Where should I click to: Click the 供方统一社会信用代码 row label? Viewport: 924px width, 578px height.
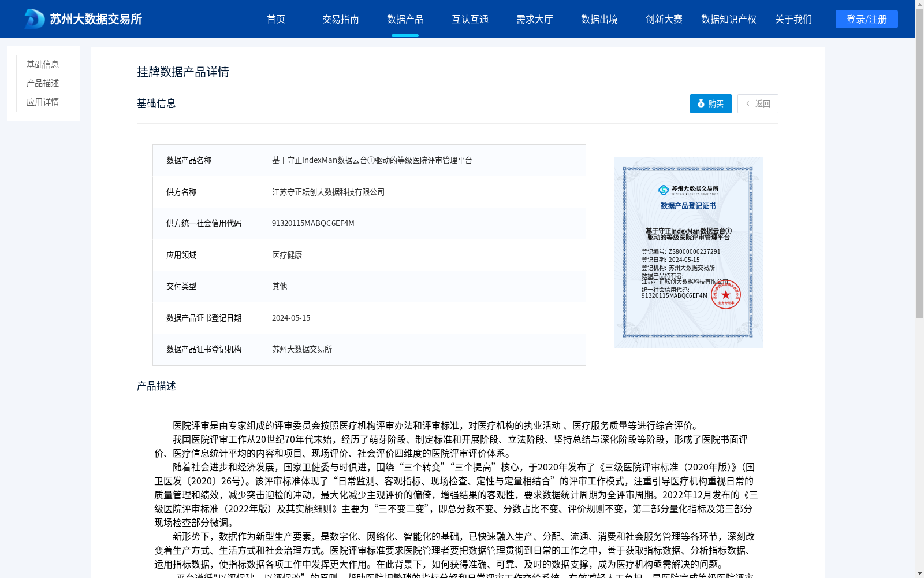click(x=204, y=223)
